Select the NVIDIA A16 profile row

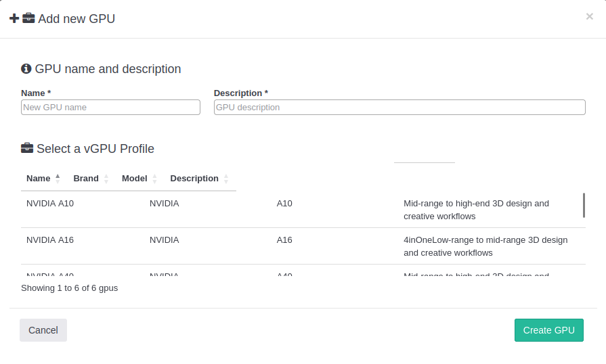click(x=50, y=240)
